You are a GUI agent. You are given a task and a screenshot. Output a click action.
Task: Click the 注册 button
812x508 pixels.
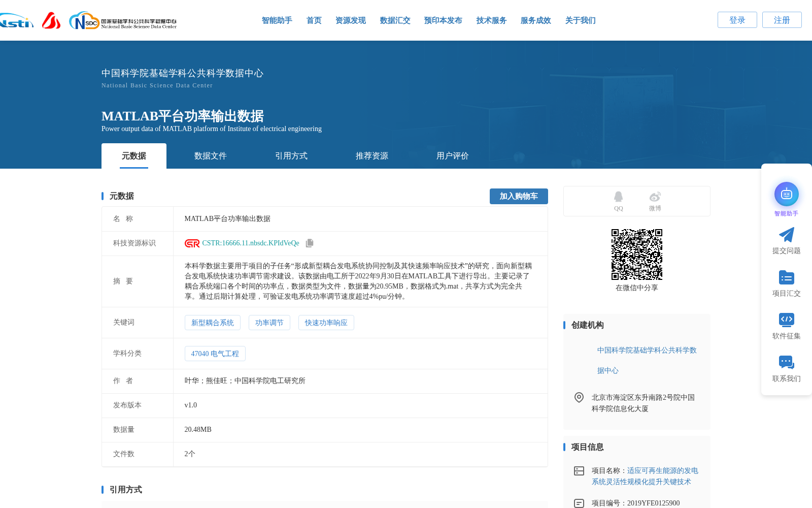pyautogui.click(x=782, y=20)
